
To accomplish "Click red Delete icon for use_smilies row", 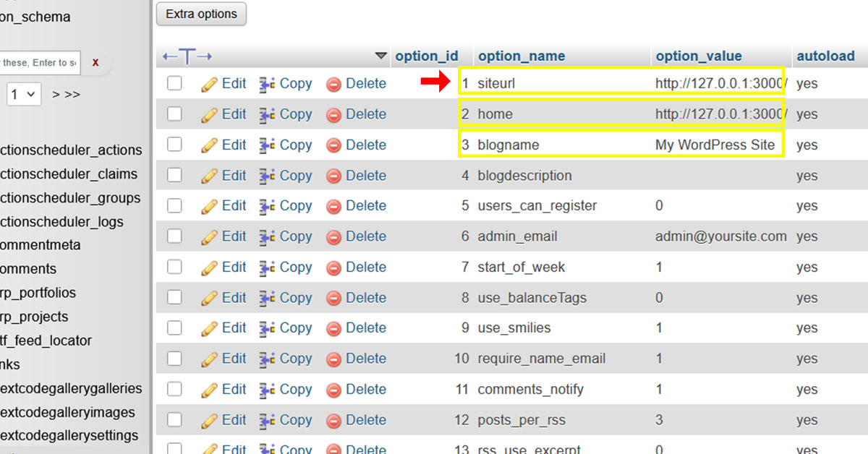I will [x=333, y=328].
